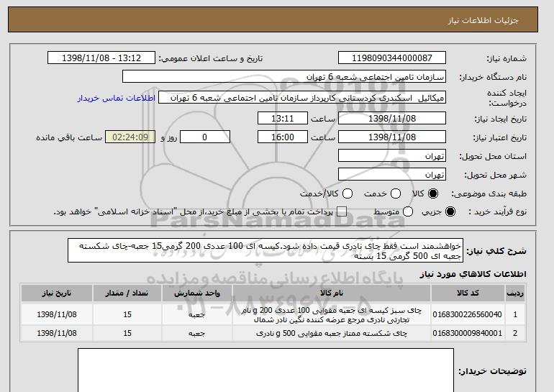Screen dimensions: 554x392
Task: Click row number 2 in the table
Action: (515, 333)
